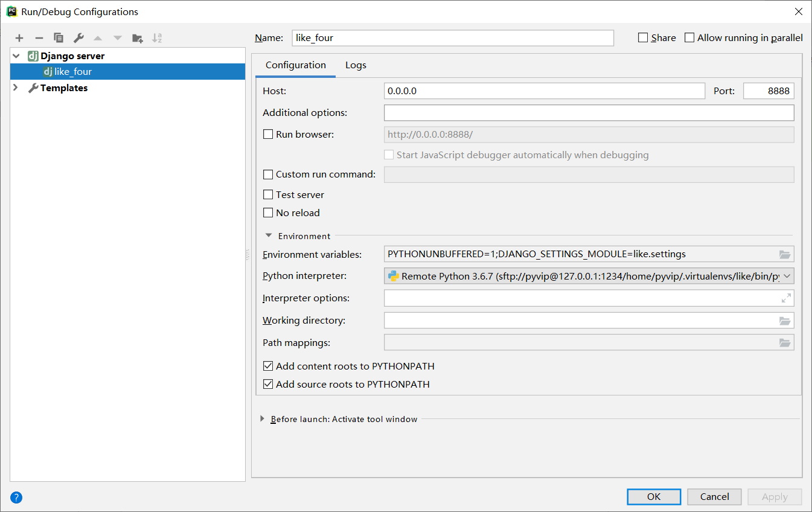Enable Run browser checkbox
This screenshot has width=812, height=512.
(268, 134)
